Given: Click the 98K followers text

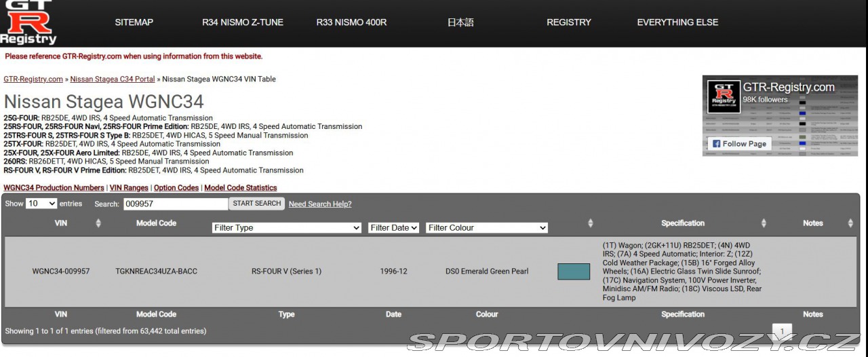Looking at the screenshot, I should point(766,100).
